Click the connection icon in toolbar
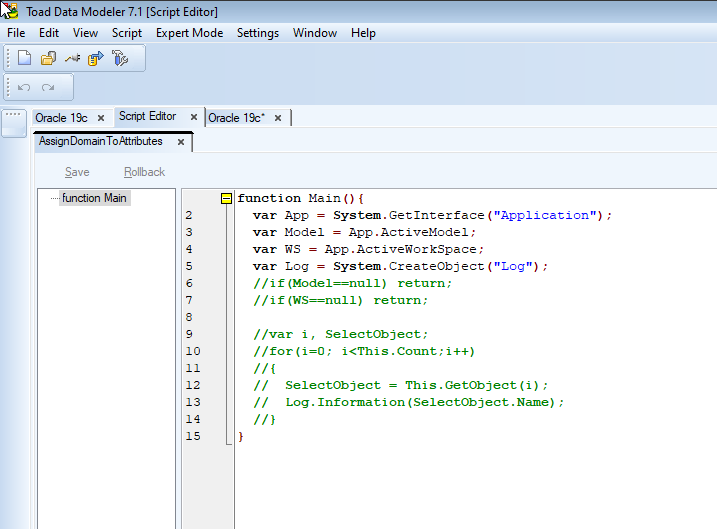Screen dimensions: 717x529 pos(72,58)
